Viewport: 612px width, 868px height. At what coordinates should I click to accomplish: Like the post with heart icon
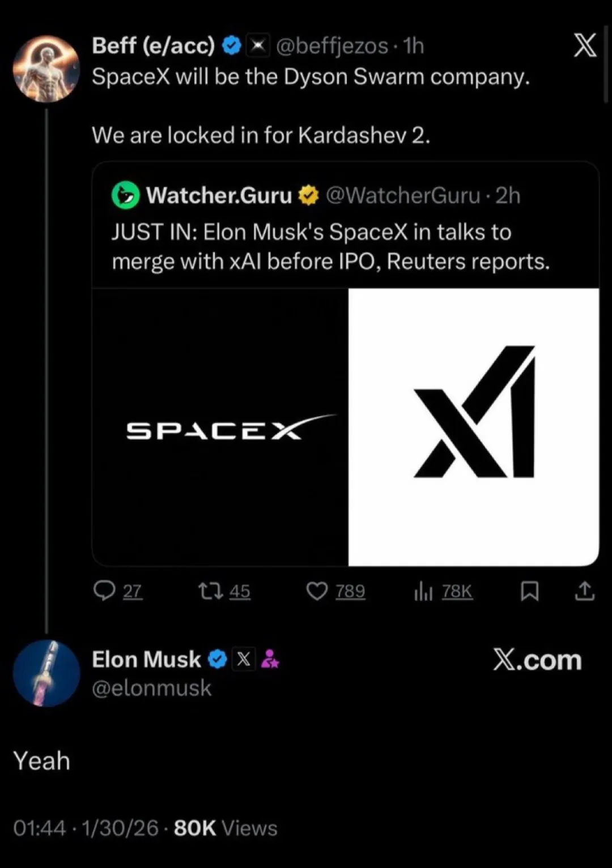tap(317, 591)
